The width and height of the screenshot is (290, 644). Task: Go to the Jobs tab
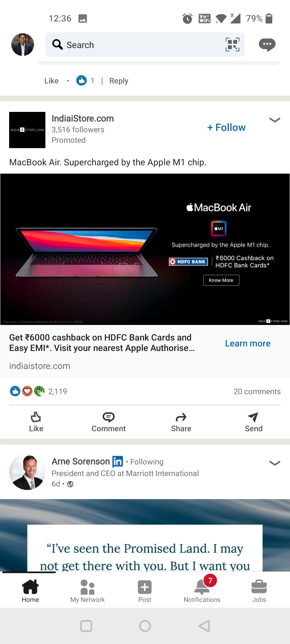259,591
